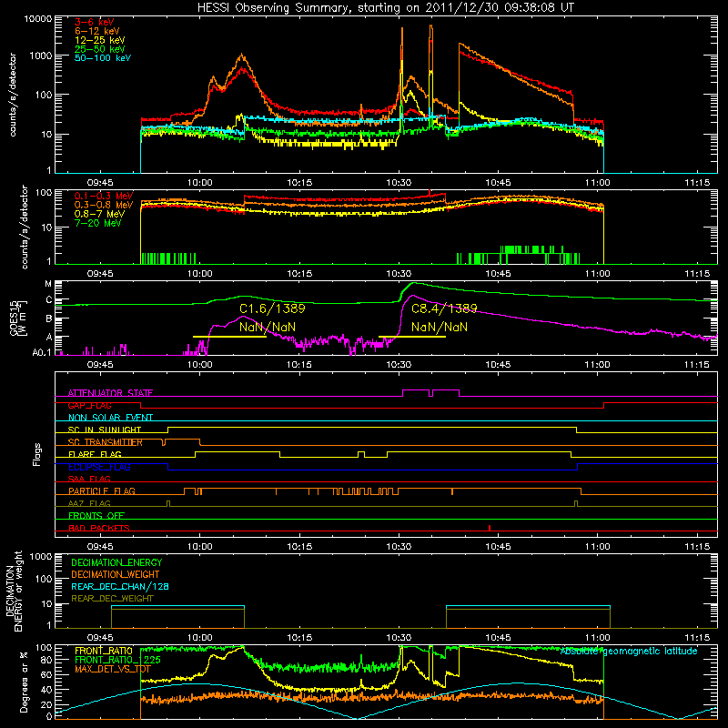This screenshot has width=728, height=728.
Task: Click the 10:30 tick label below top plot
Action: 399,183
